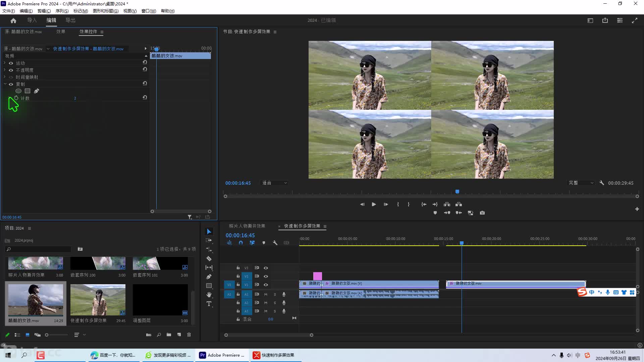Select the Type tool
This screenshot has width=644, height=362.
point(209,304)
